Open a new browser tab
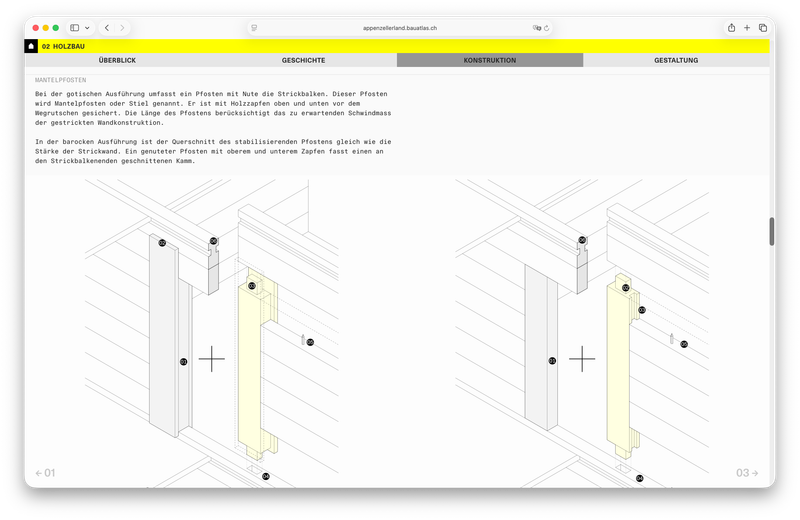 [747, 28]
